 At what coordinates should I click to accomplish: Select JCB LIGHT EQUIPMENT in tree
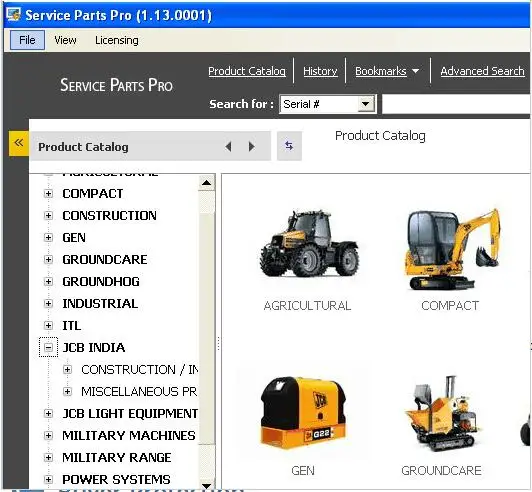pos(130,414)
